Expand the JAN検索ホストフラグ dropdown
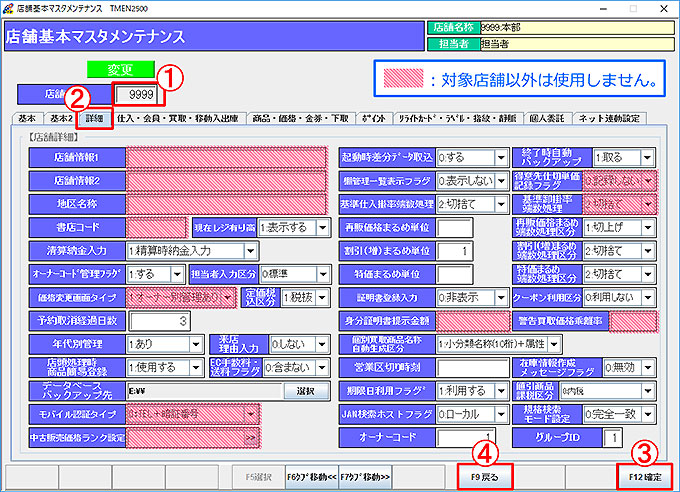The image size is (680, 492). 501,414
